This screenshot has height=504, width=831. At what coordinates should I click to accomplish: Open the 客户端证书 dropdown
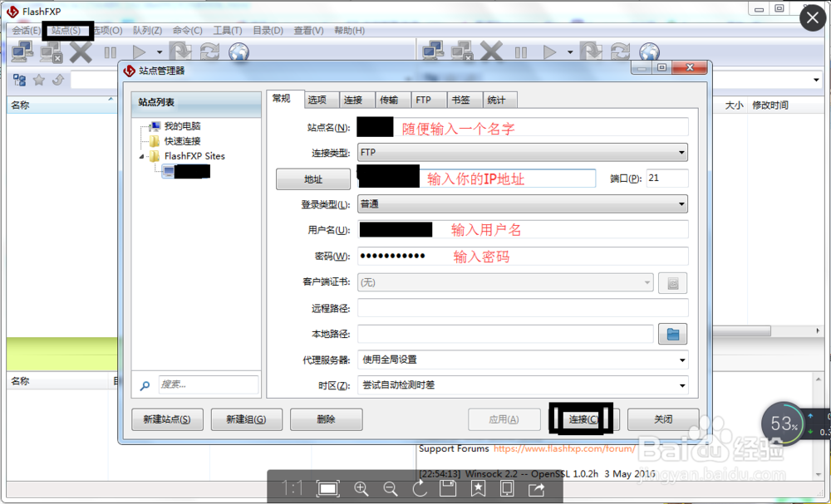[505, 282]
